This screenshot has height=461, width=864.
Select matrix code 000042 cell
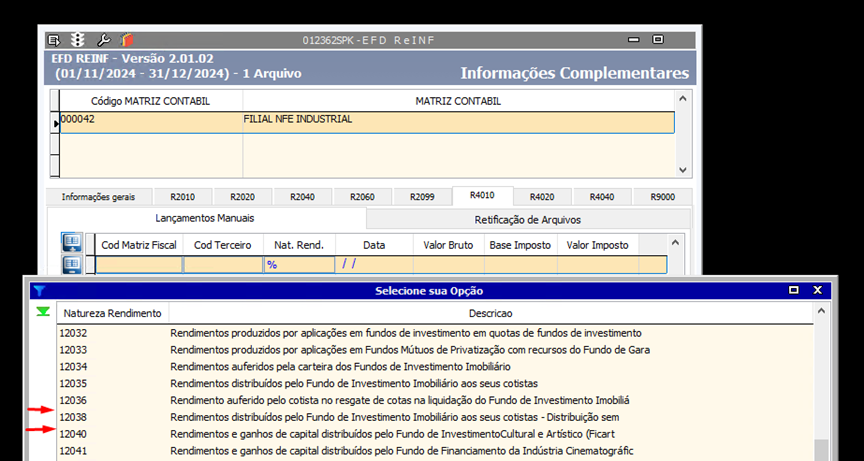pyautogui.click(x=151, y=122)
